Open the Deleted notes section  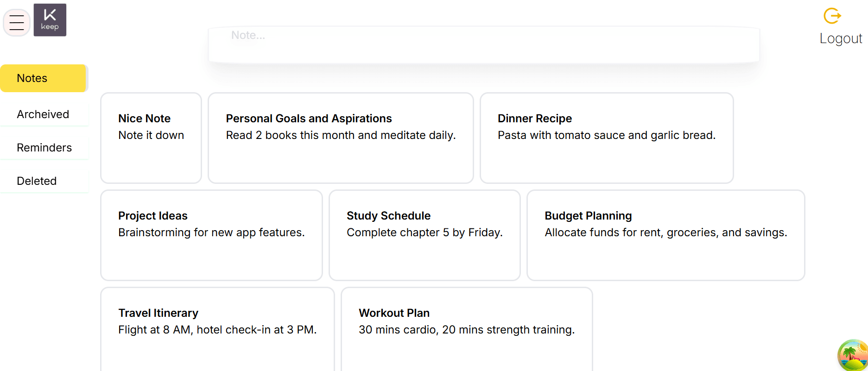coord(37,181)
